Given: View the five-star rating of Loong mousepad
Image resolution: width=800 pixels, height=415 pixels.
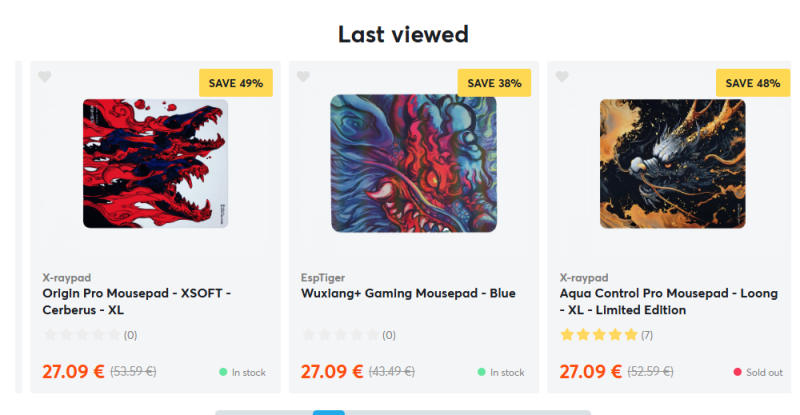Looking at the screenshot, I should [599, 335].
